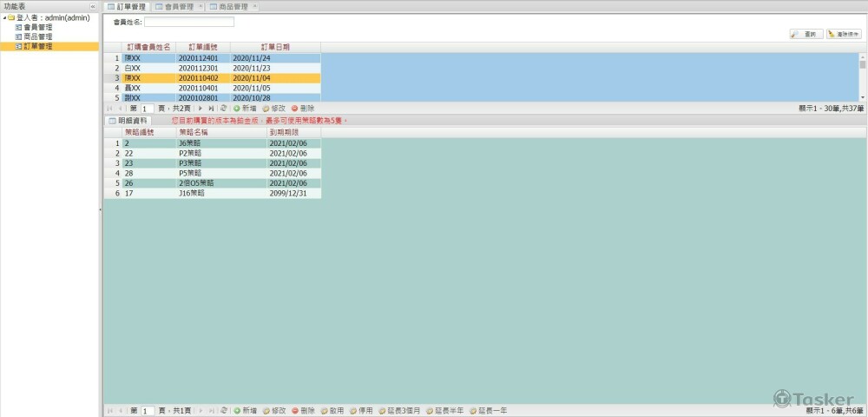Click 延長一年 in the detail toolbar
Image resolution: width=868 pixels, height=417 pixels.
(x=490, y=410)
